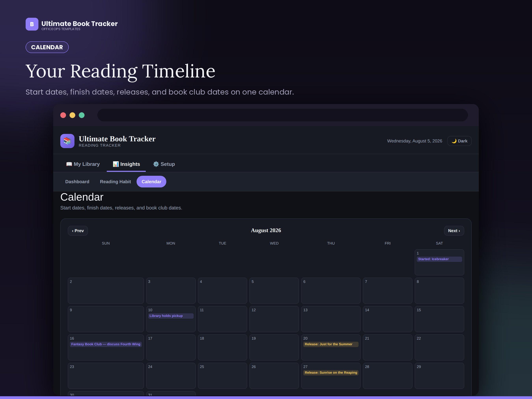Click the READING TRACKER subtitle
The image size is (532, 399).
pyautogui.click(x=100, y=145)
